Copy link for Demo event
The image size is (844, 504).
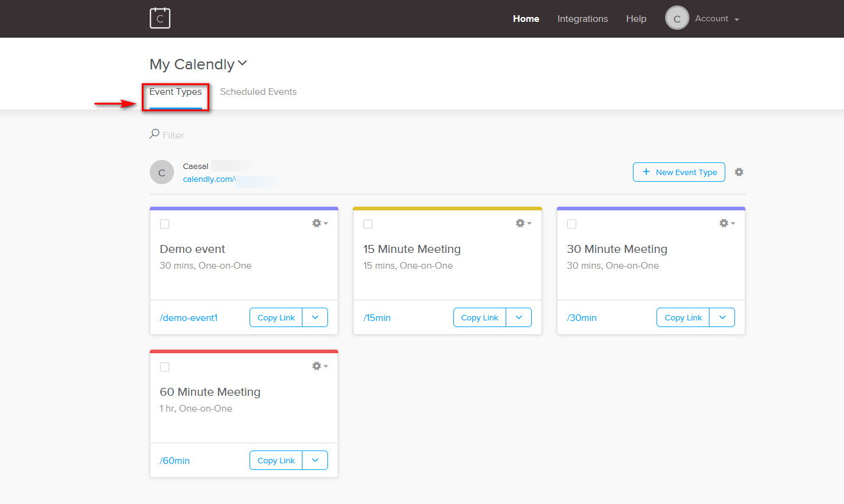(276, 317)
